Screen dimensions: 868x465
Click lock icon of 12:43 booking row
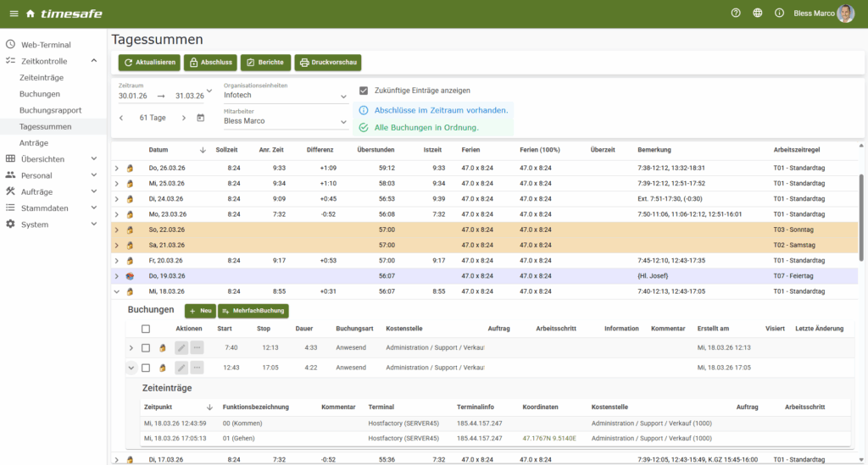(163, 368)
